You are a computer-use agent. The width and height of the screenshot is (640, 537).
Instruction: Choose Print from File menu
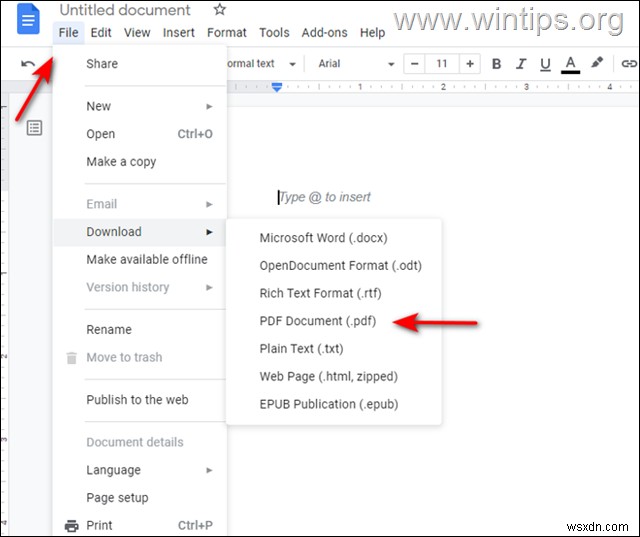pyautogui.click(x=140, y=525)
